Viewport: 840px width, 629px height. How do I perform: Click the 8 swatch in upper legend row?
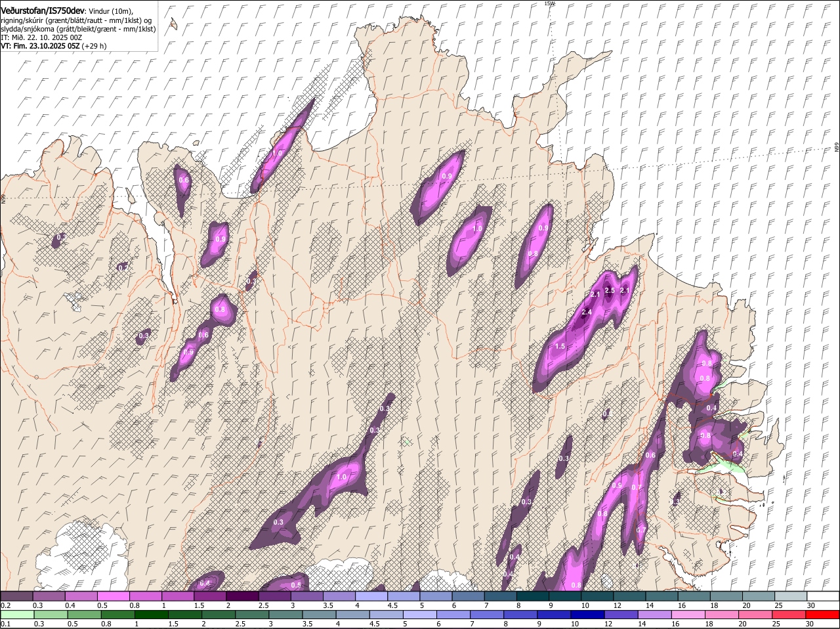click(x=533, y=596)
